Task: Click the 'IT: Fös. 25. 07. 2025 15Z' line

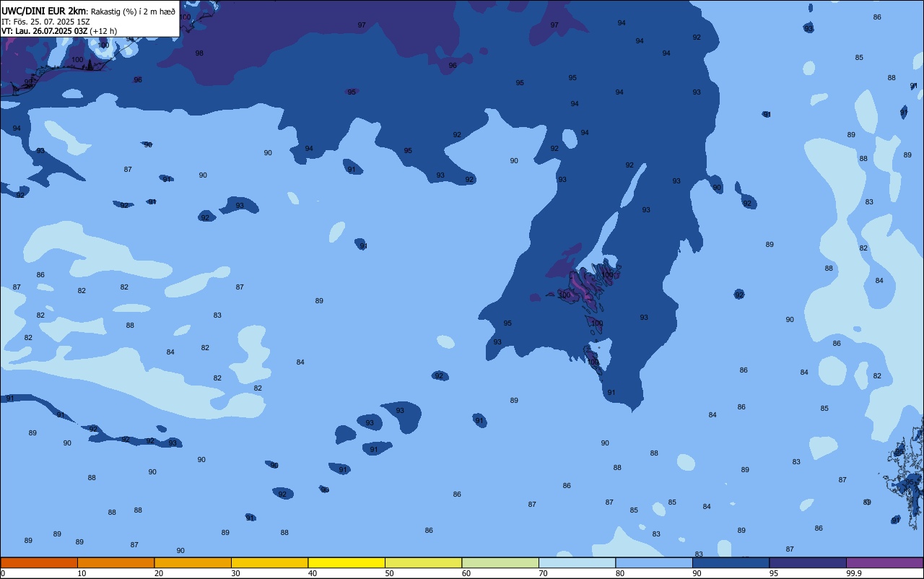Action: pyautogui.click(x=46, y=21)
